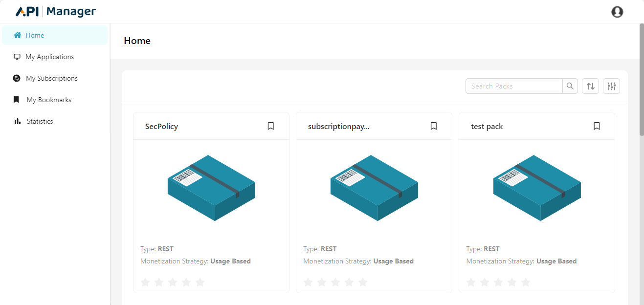Expand pack filtering settings via sliders icon

tap(611, 86)
